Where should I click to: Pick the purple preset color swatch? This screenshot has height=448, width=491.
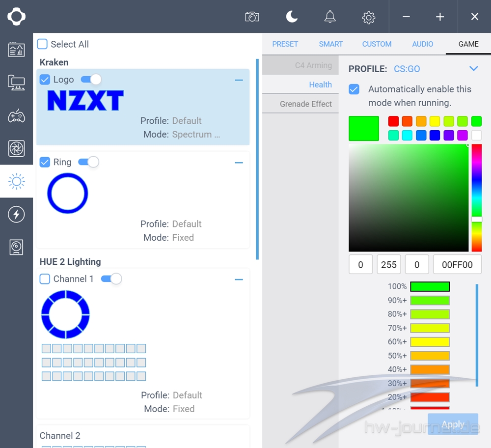click(x=449, y=136)
